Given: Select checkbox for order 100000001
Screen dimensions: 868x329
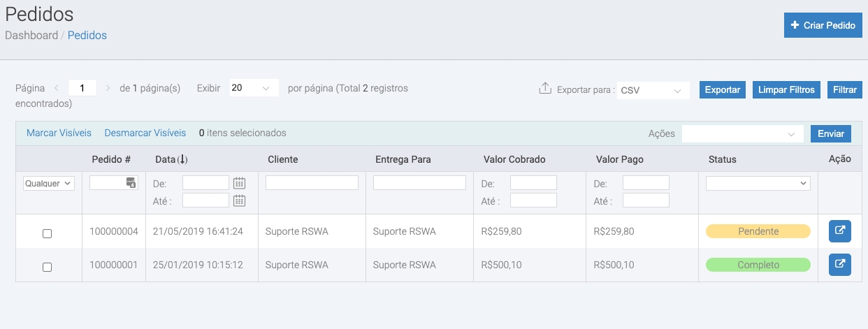Looking at the screenshot, I should tap(48, 267).
